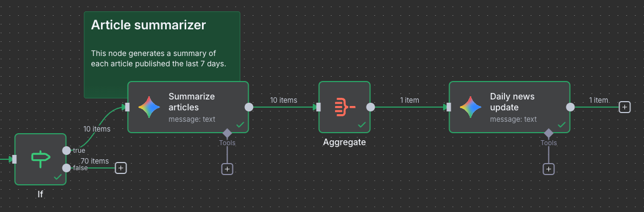Click the 'Tools' label under Summarize articles

point(227,143)
